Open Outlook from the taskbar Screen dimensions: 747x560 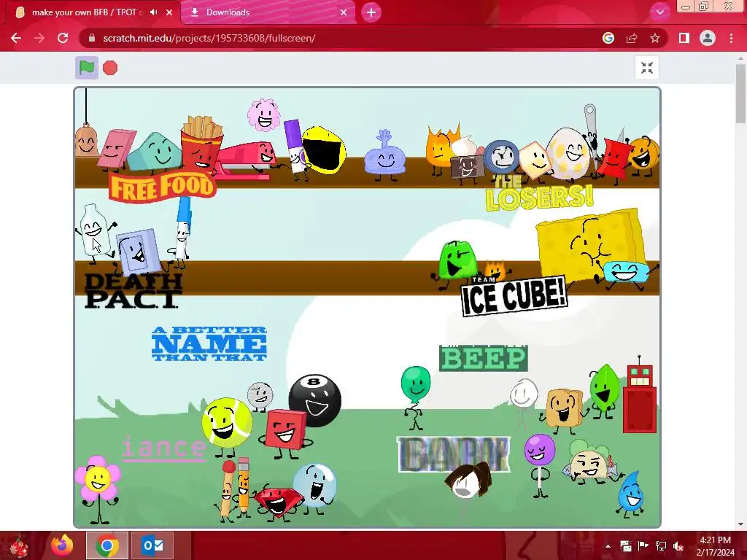pos(152,545)
